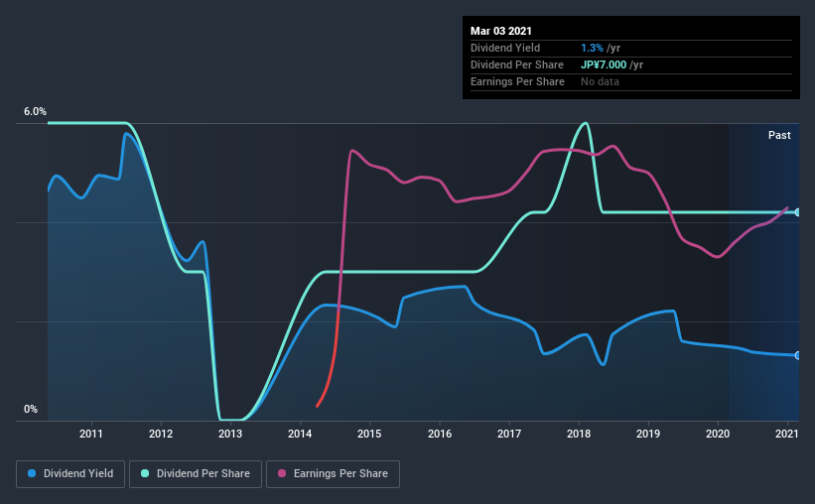
Task: Select the 2015 x-axis year label
Action: coord(369,434)
